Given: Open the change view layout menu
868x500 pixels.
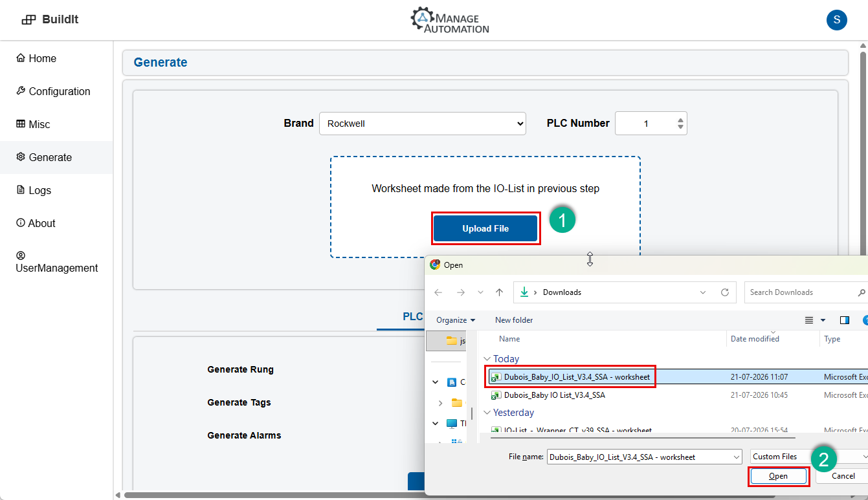Looking at the screenshot, I should pos(815,320).
